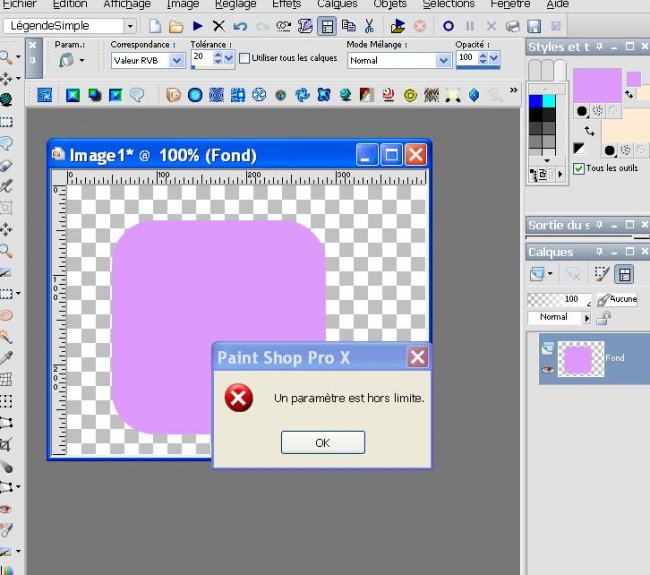Click the blue crystal gem effect icon
The image size is (650, 575).
click(474, 95)
